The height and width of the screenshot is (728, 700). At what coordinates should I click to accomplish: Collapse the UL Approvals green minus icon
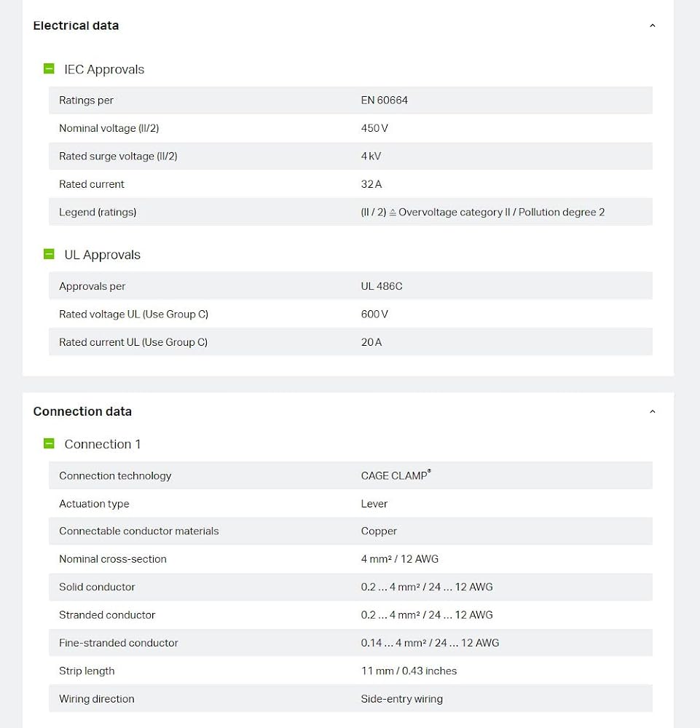pyautogui.click(x=49, y=254)
